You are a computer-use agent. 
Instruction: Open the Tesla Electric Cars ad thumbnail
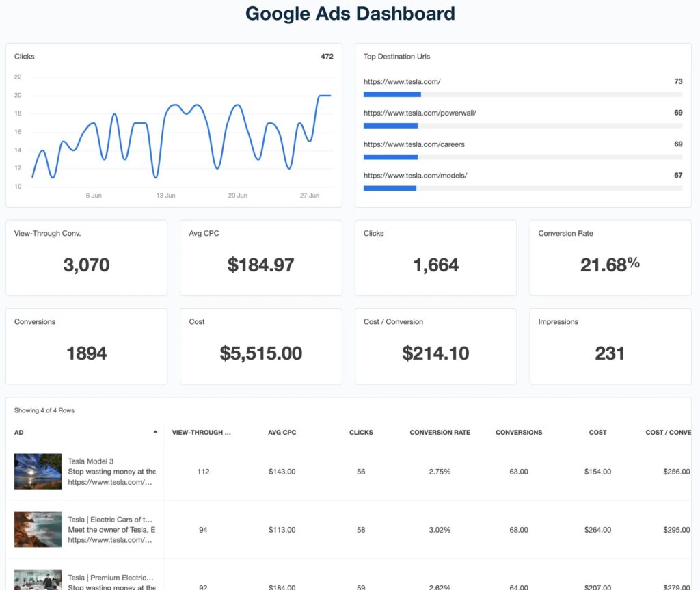click(x=37, y=529)
